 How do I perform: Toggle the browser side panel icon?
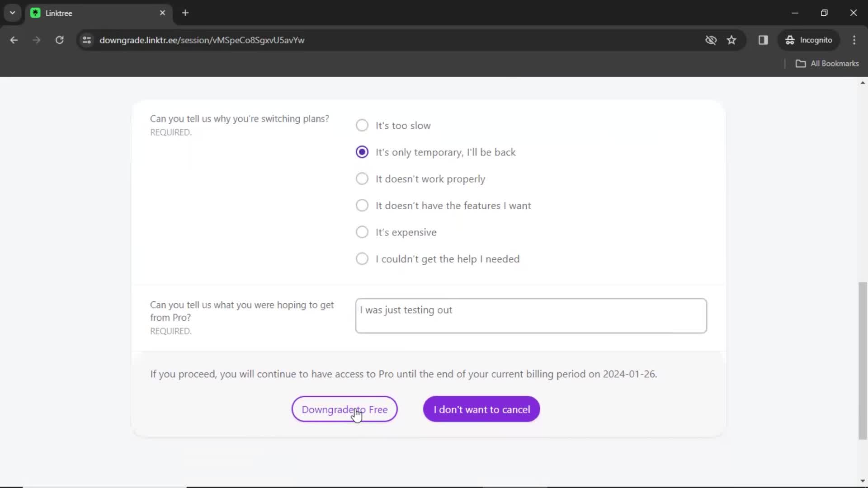tap(763, 40)
